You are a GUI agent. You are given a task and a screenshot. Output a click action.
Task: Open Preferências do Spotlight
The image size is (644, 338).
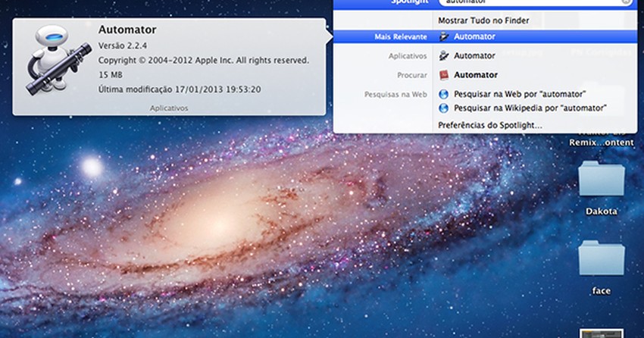(x=490, y=125)
